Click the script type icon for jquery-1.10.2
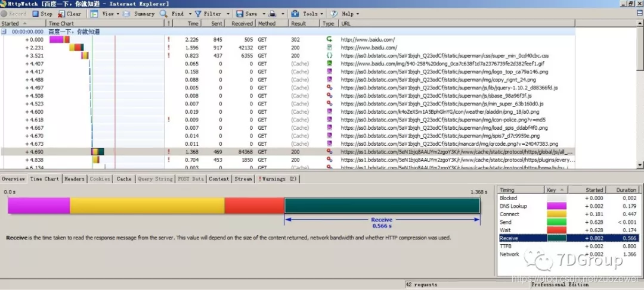 329,88
